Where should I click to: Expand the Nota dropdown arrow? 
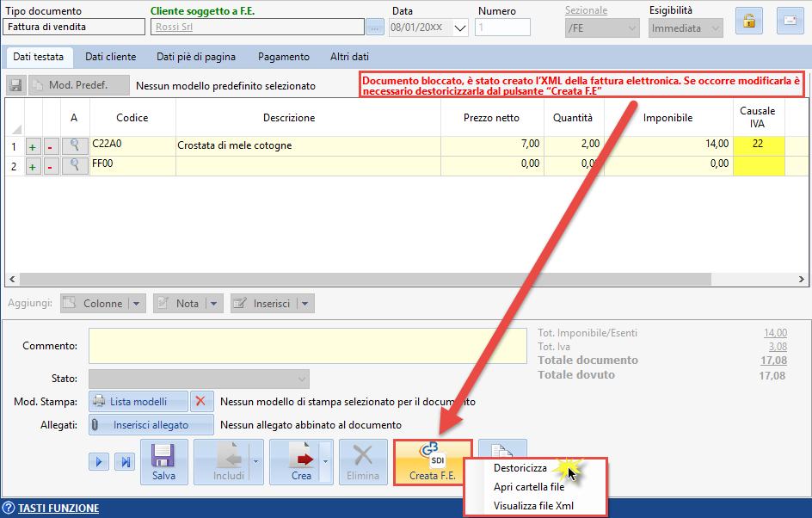[x=214, y=304]
